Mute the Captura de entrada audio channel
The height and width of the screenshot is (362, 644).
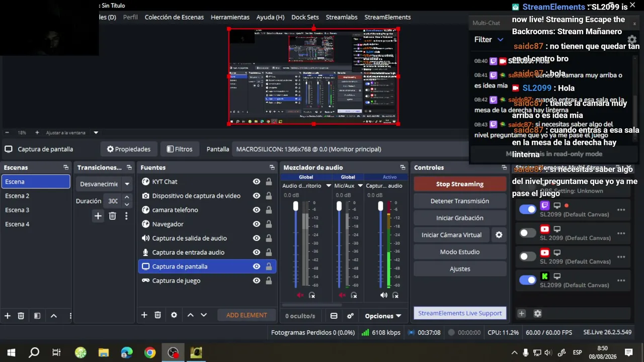(x=384, y=295)
